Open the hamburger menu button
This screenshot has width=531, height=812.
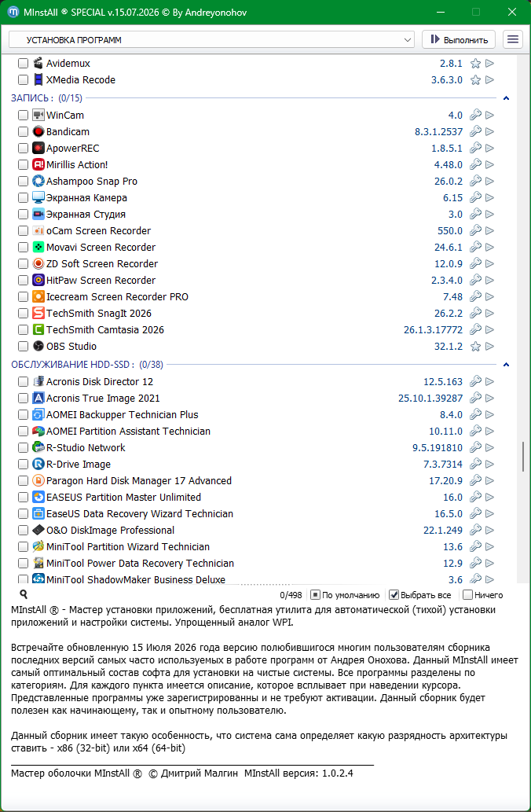coord(512,40)
